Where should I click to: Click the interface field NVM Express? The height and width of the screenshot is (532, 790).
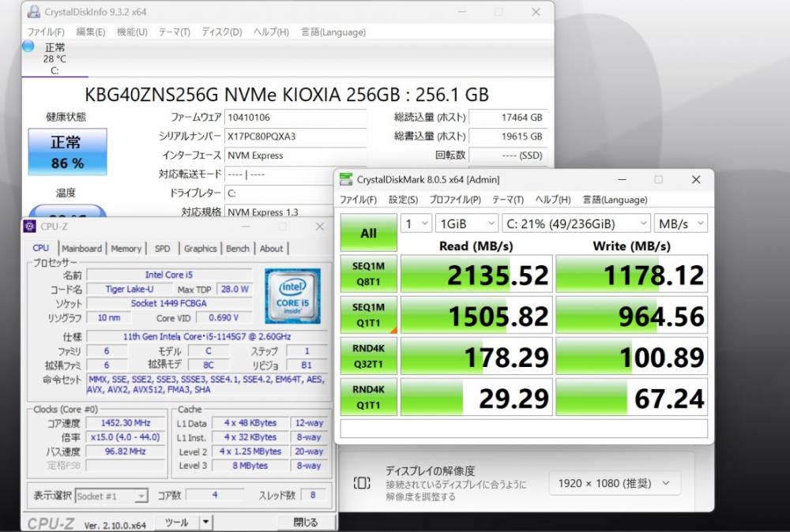(x=295, y=155)
